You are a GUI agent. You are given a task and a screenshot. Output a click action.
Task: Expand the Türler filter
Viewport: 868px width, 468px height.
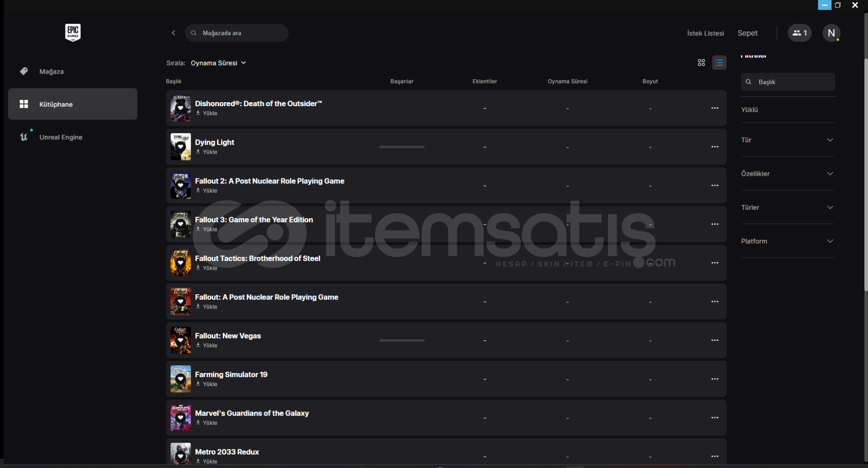point(788,207)
